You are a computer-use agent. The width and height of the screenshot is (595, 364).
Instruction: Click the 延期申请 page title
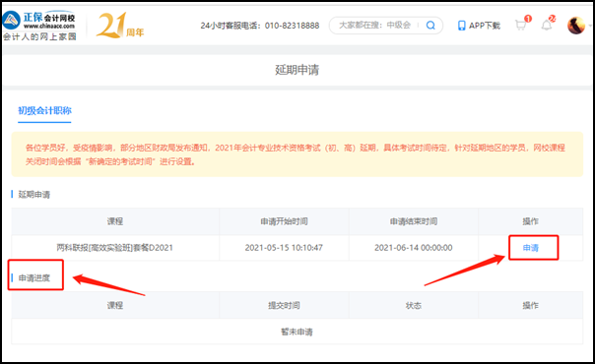pos(297,70)
